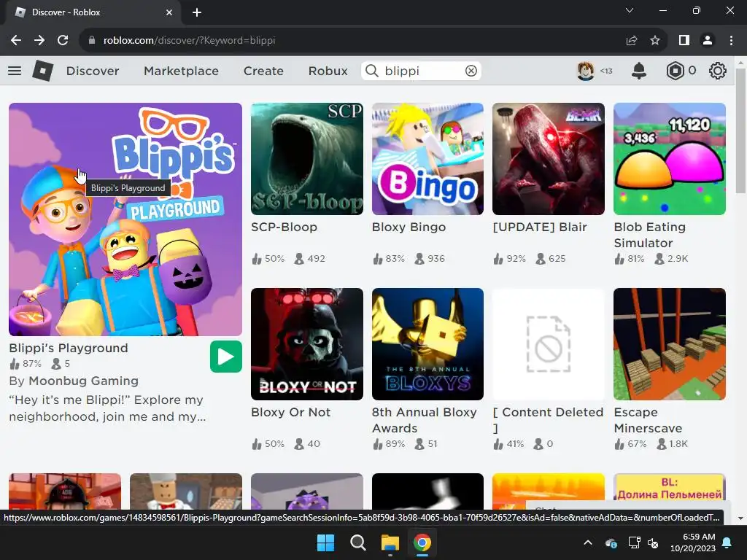The height and width of the screenshot is (560, 747).
Task: Click the Escape Minerscave title
Action: (648, 420)
